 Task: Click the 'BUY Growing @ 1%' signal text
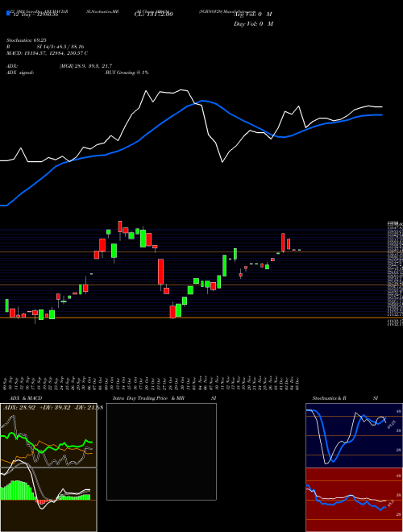pos(127,73)
